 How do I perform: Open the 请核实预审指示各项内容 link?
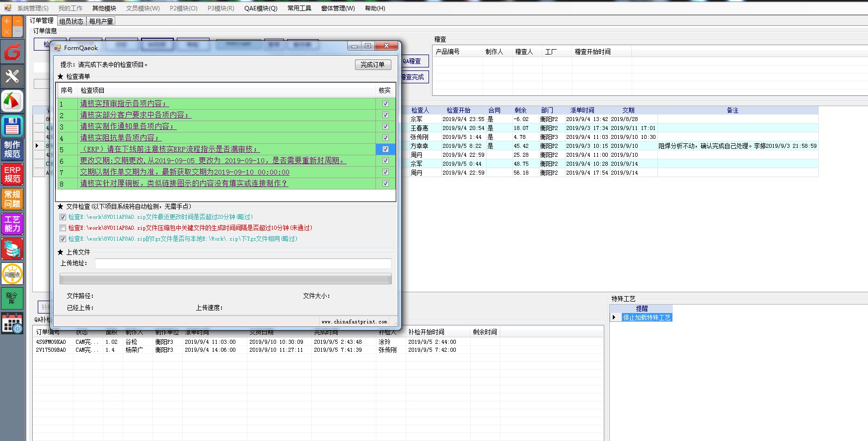(x=124, y=104)
